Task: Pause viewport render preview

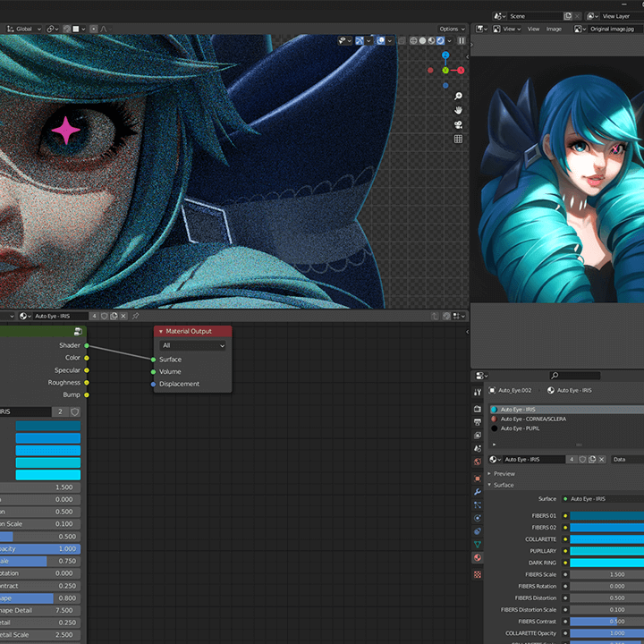Action: [x=462, y=40]
